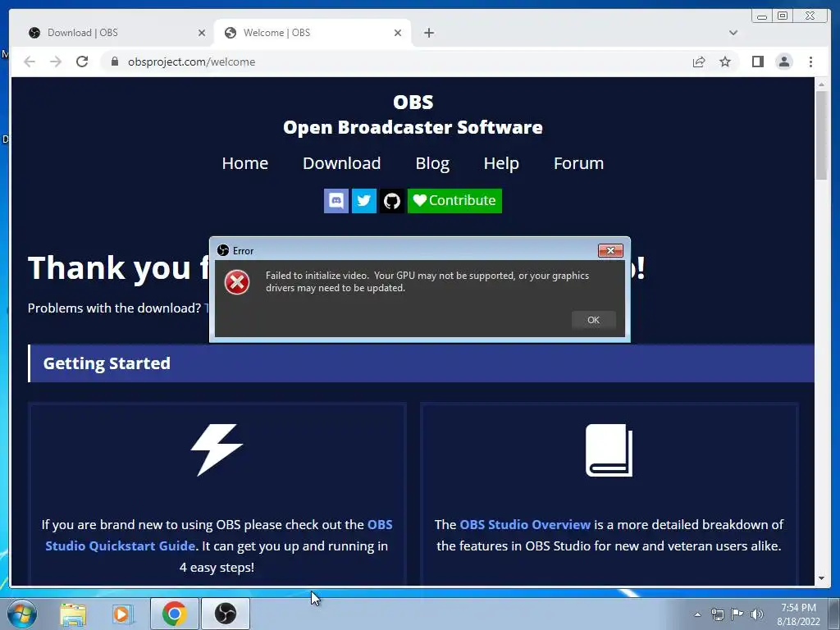Click the OBS Studio taskbar icon
This screenshot has width=840, height=630.
[225, 614]
